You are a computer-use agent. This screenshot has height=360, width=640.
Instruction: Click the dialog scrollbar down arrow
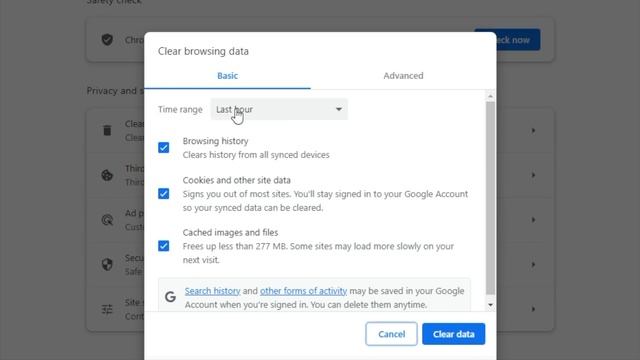pos(490,305)
